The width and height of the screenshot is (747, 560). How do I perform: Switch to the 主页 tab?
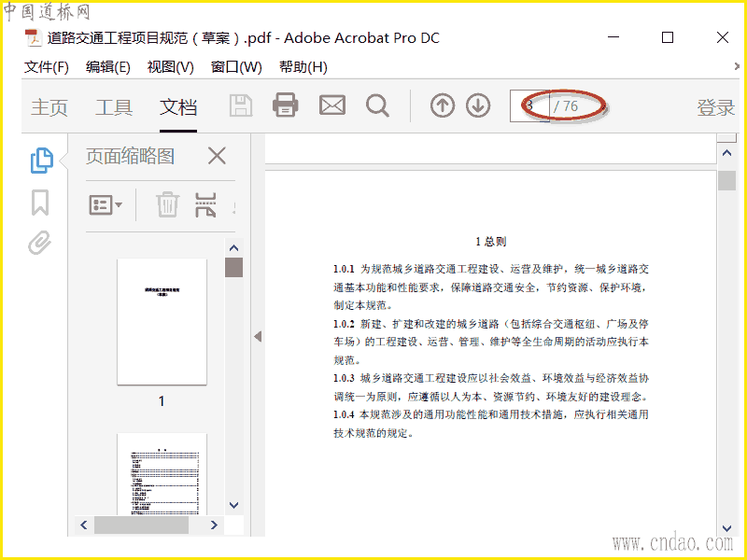49,107
